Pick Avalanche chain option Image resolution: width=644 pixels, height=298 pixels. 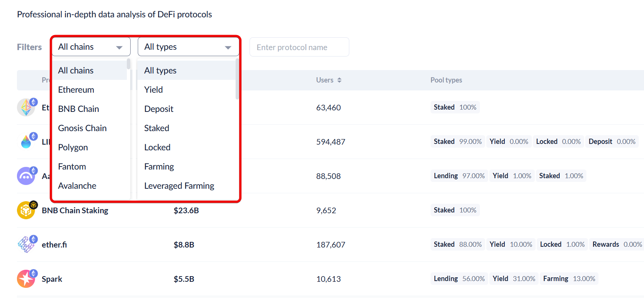click(x=77, y=186)
